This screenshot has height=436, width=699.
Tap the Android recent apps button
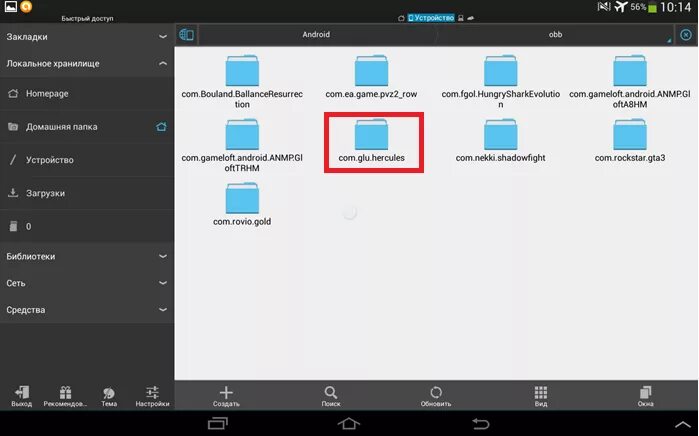point(218,423)
